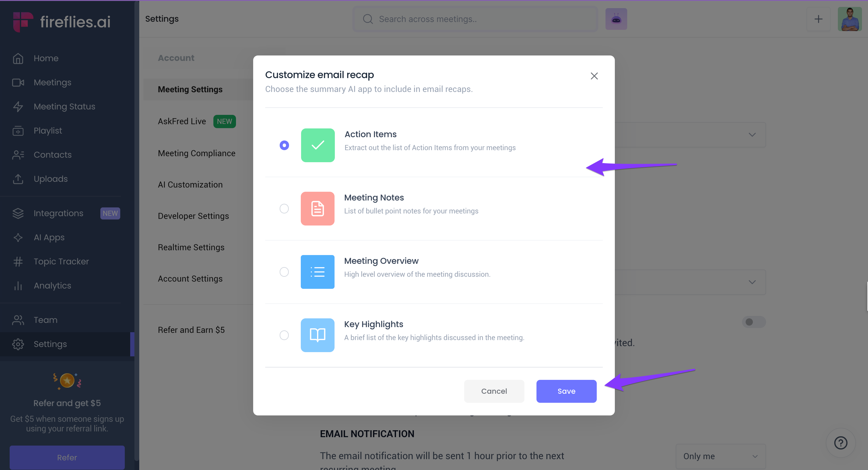Open the help question mark icon

pos(840,442)
